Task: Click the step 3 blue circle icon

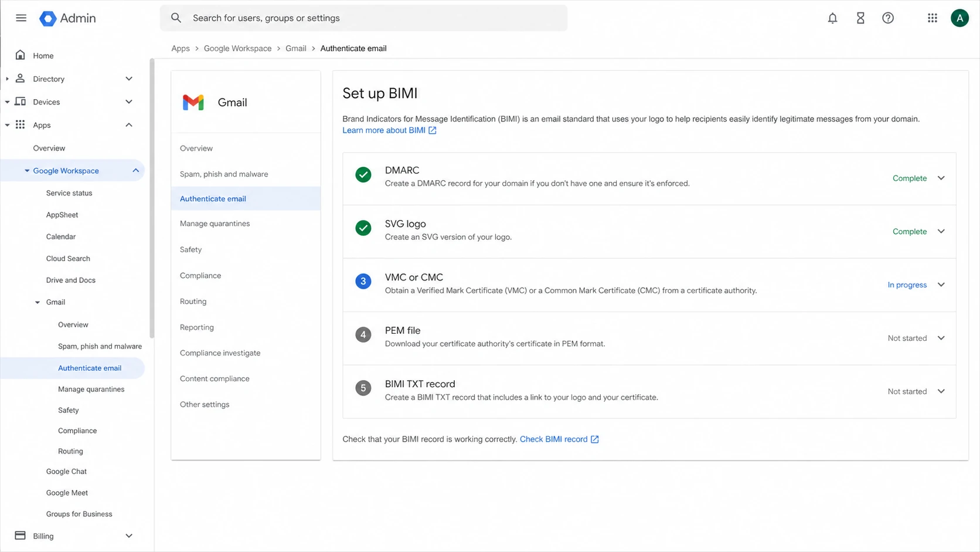Action: pos(363,282)
